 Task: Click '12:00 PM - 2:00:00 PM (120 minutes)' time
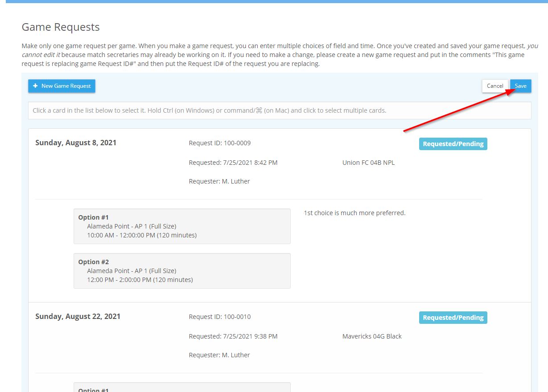(140, 280)
